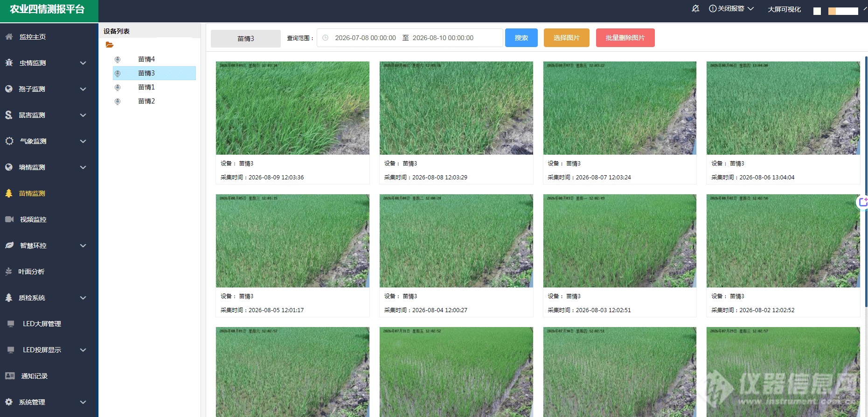Click the device icon beside 苗情4

(x=118, y=60)
